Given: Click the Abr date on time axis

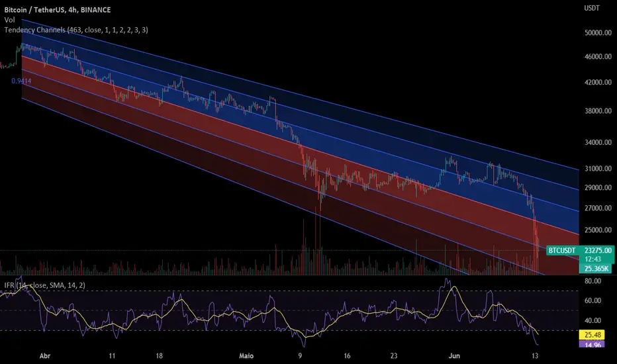Looking at the screenshot, I should tap(45, 356).
